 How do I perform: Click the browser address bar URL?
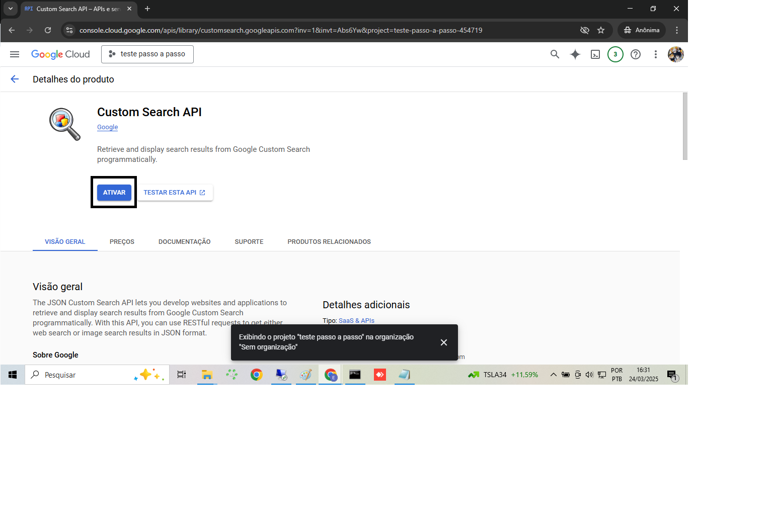[281, 30]
